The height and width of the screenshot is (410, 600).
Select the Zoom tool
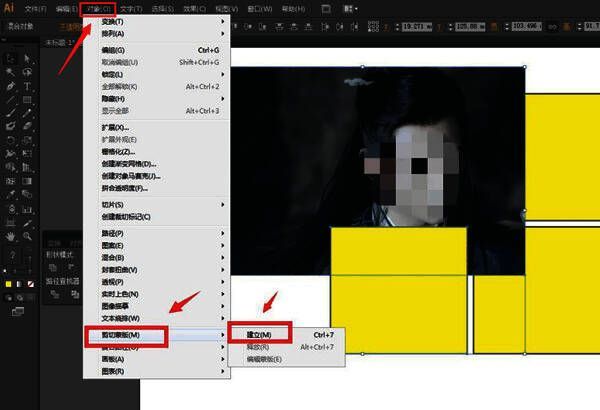pyautogui.click(x=27, y=237)
